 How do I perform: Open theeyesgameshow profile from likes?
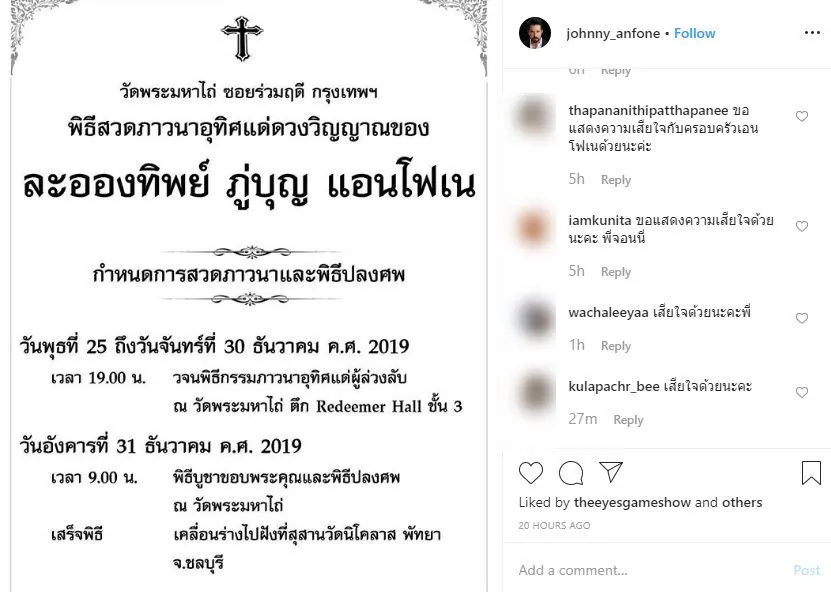[x=632, y=502]
